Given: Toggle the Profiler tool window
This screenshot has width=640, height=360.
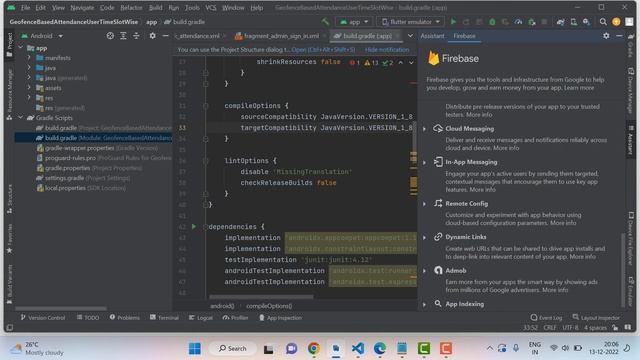Looking at the screenshot, I should [x=235, y=318].
